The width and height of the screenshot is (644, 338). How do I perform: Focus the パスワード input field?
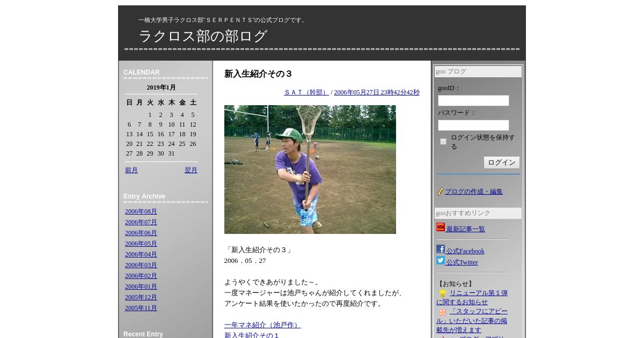click(x=473, y=125)
